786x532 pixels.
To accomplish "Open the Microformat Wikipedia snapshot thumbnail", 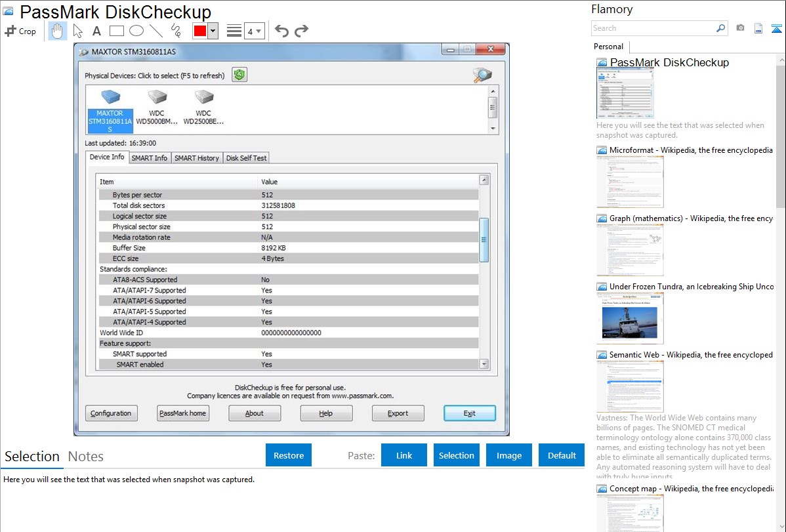I will click(x=630, y=182).
